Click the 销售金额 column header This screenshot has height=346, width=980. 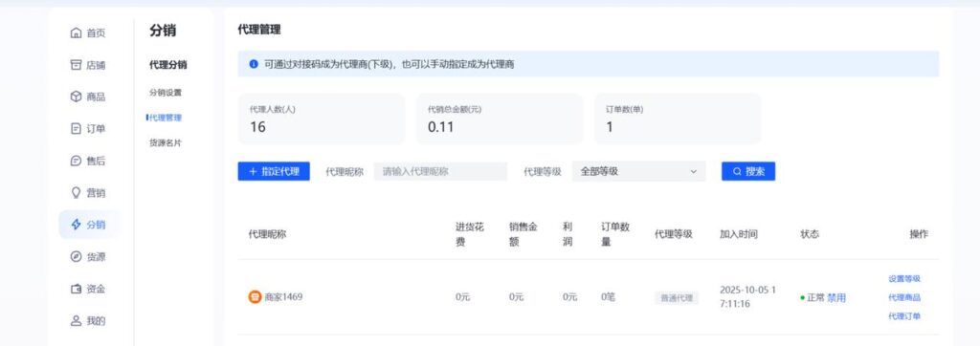[523, 235]
